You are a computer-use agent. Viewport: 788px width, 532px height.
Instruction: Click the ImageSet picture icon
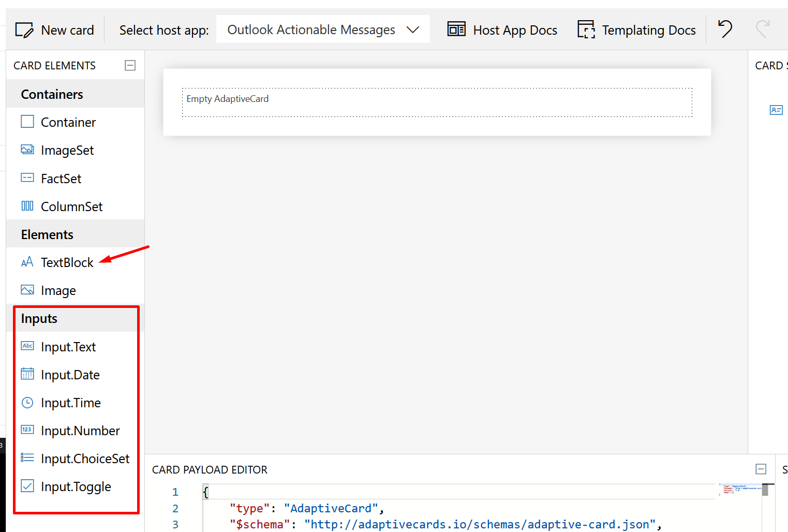pos(27,150)
